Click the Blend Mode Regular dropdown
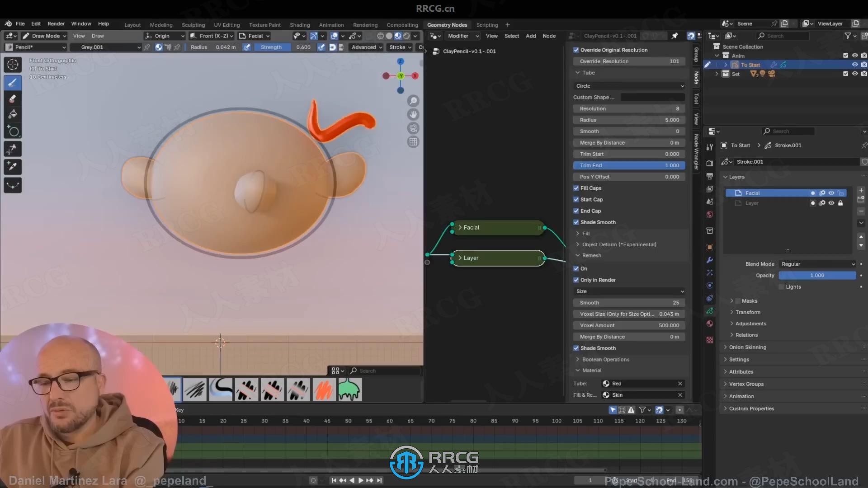This screenshot has height=488, width=868. (x=817, y=263)
